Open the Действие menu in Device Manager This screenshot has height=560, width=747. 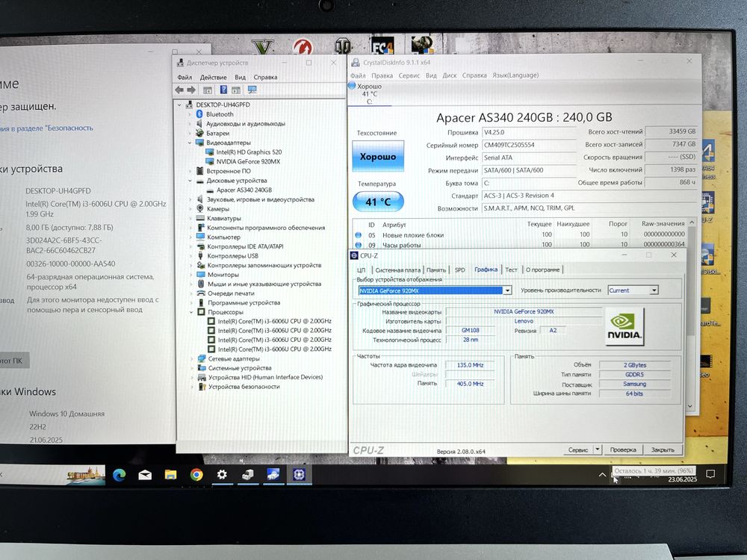coord(213,77)
